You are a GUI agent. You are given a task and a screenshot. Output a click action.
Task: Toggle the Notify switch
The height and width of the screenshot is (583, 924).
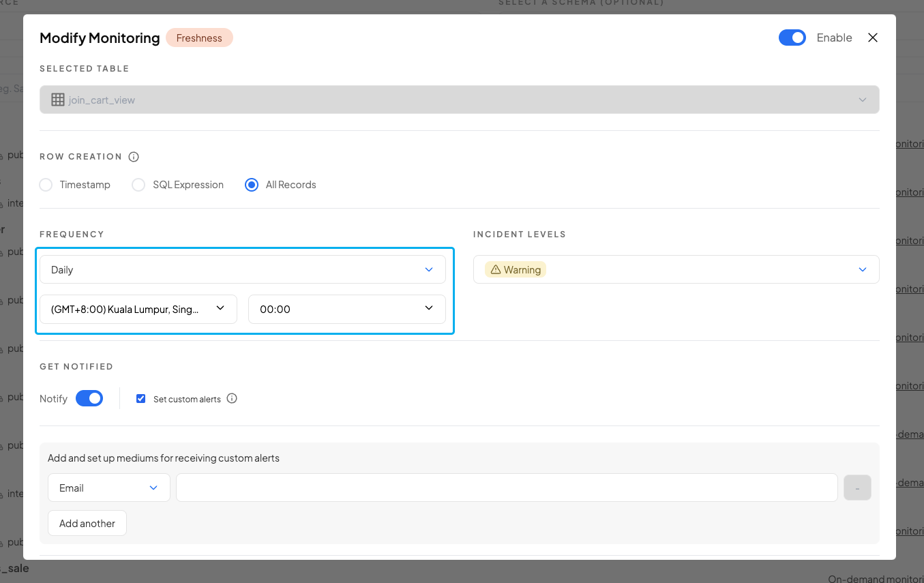(x=89, y=399)
